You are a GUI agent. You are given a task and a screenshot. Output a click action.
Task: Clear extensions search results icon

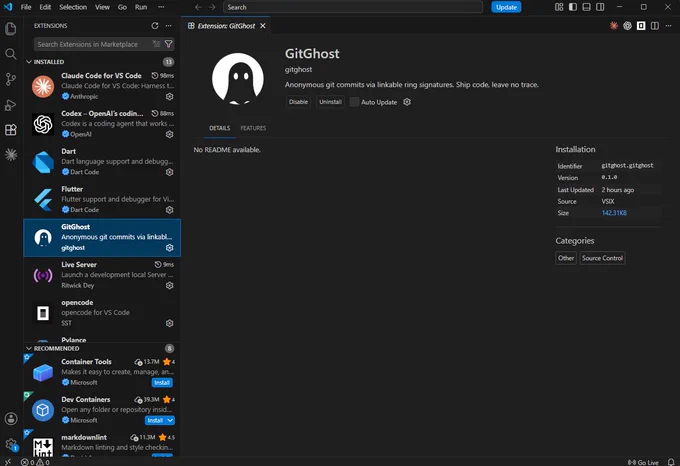click(x=157, y=44)
